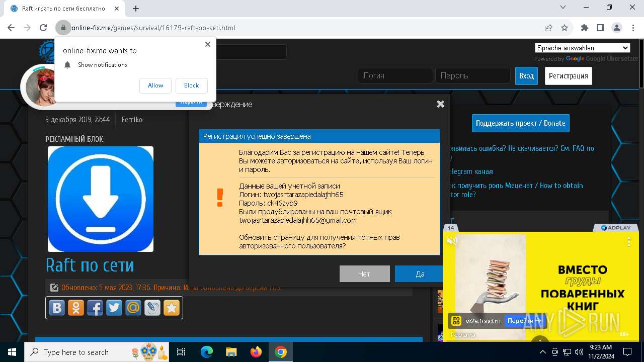Open the Регистрация registration button
The width and height of the screenshot is (644, 362).
point(568,76)
